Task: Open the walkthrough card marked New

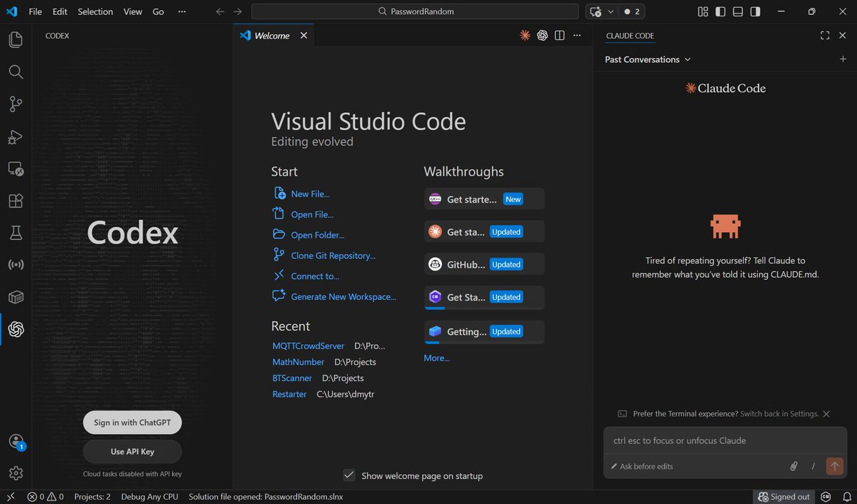Action: coord(484,199)
